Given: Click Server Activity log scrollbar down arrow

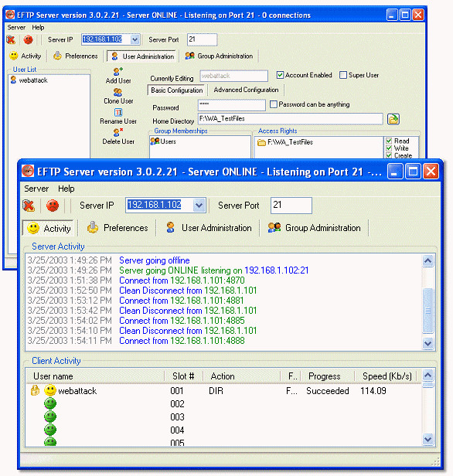Looking at the screenshot, I should pyautogui.click(x=427, y=344).
